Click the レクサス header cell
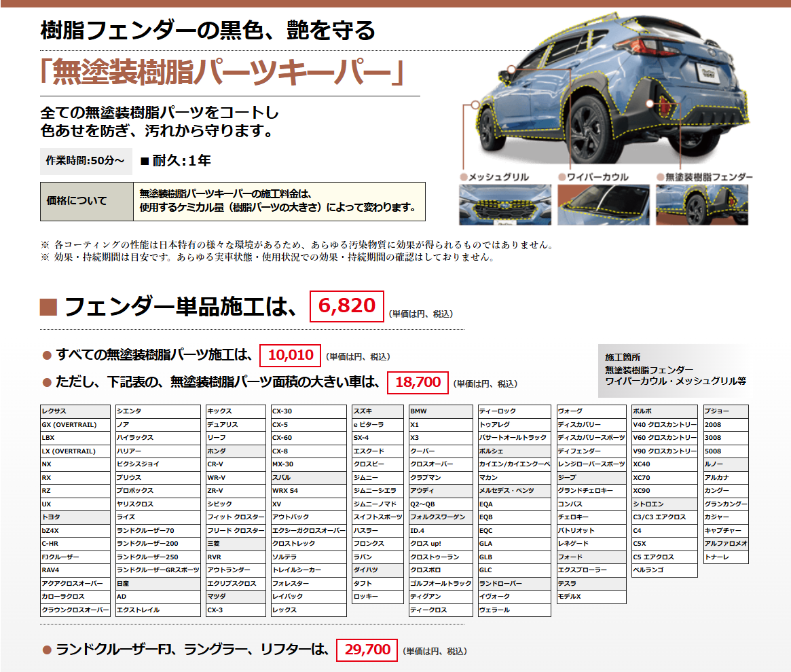The width and height of the screenshot is (791, 672). [x=75, y=411]
